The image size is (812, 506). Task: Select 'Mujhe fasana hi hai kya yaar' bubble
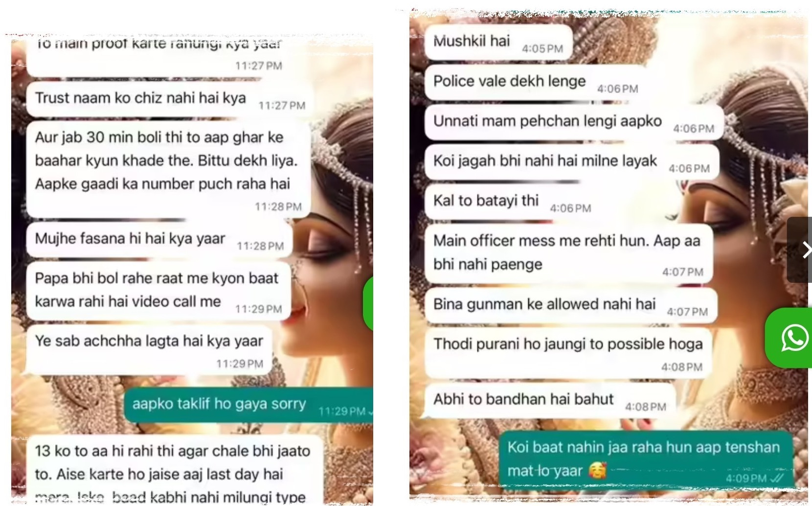pos(159,240)
